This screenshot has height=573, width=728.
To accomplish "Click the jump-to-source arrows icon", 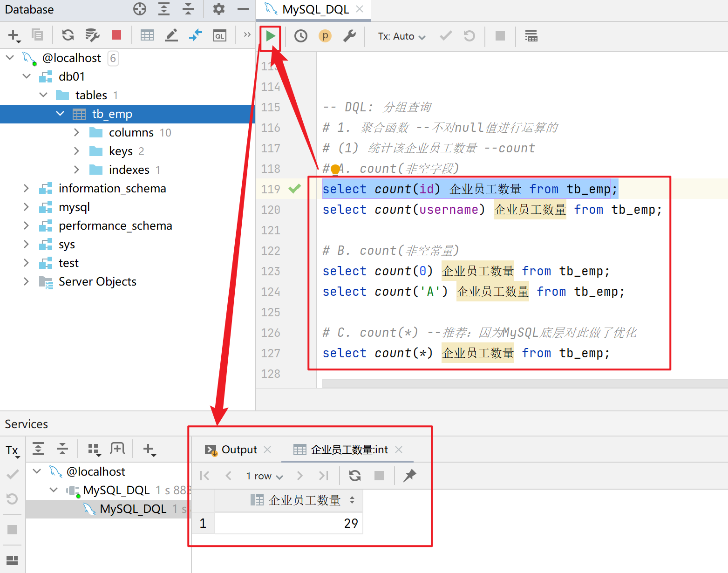I will tap(196, 35).
